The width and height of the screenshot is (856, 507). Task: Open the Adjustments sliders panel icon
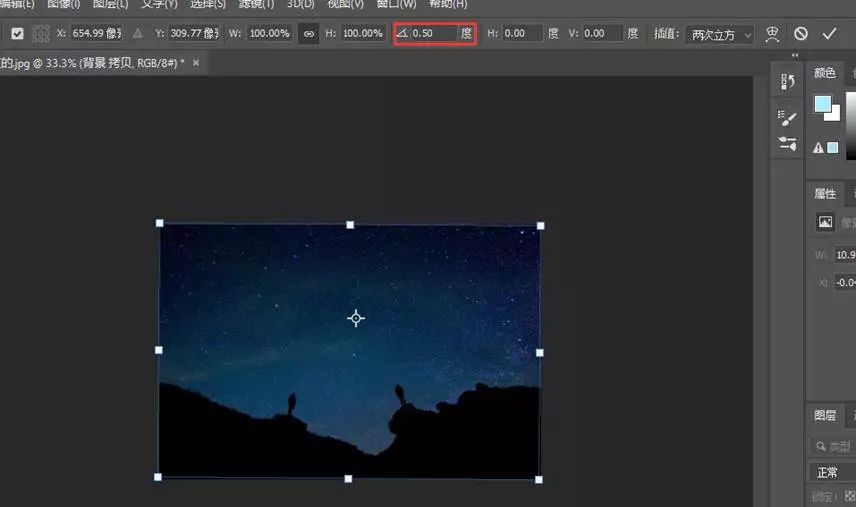coord(787,144)
